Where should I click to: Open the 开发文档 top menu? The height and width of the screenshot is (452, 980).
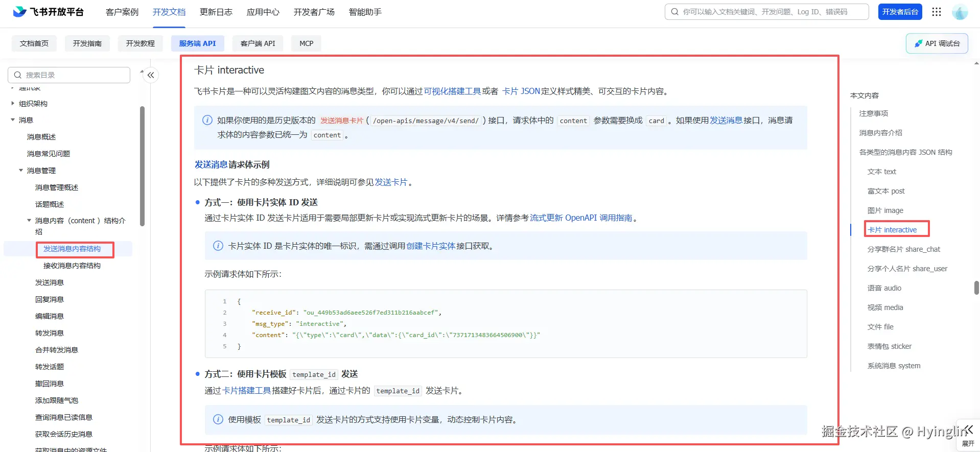pyautogui.click(x=169, y=12)
